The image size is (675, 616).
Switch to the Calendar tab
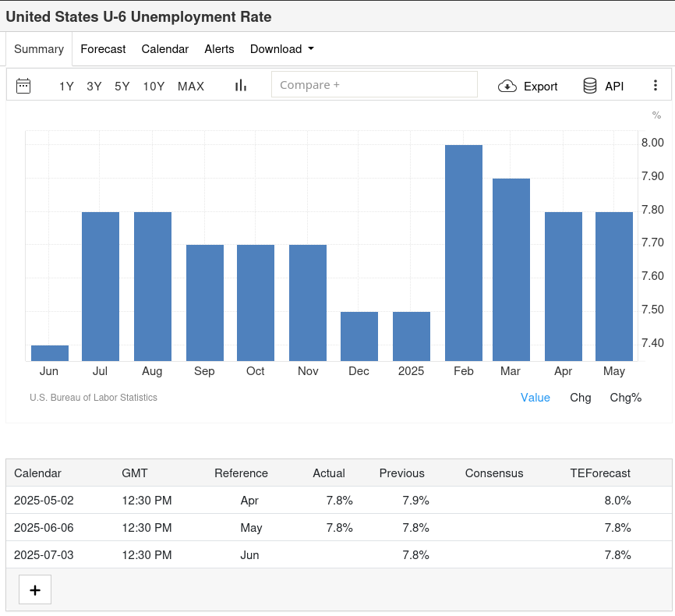click(164, 49)
